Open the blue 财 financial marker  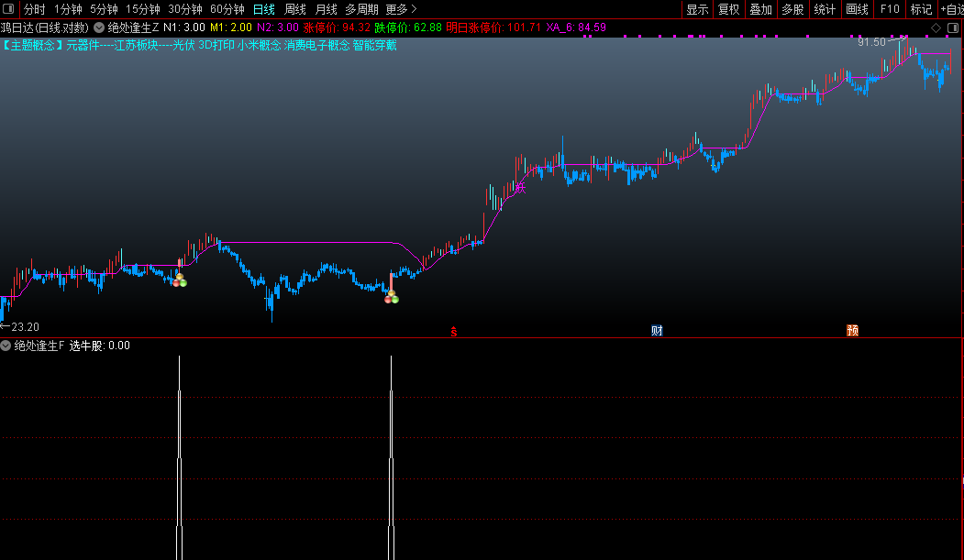point(657,330)
